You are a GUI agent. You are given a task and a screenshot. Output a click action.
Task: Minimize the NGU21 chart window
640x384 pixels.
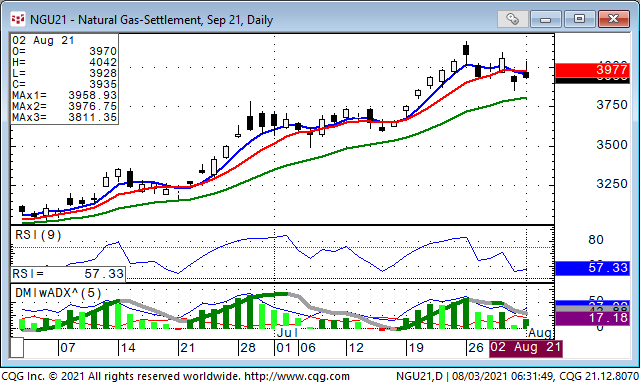point(546,19)
